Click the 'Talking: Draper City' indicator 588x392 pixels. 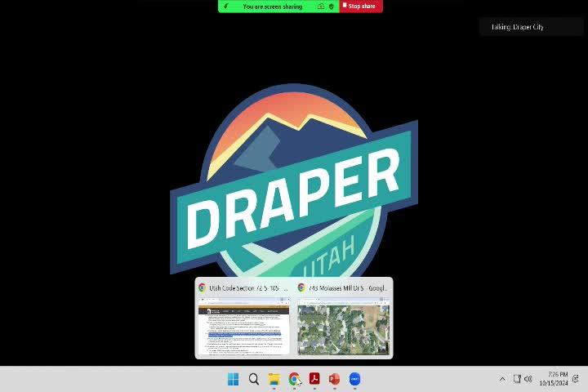click(x=531, y=27)
